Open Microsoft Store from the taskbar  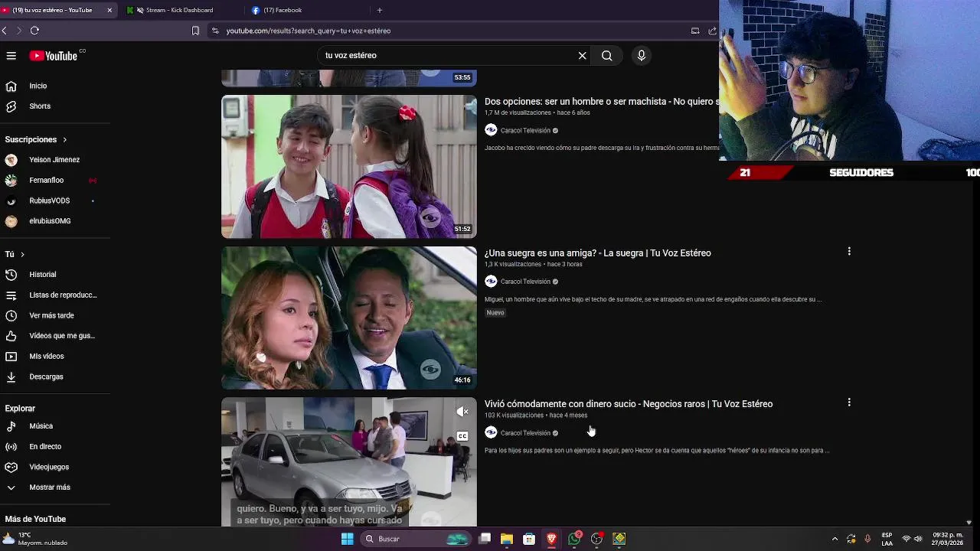[529, 539]
